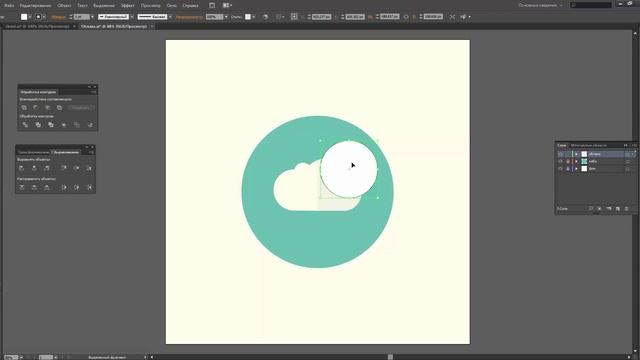Click the vertical align top icon
Screen dimensions: 640x360
tap(64, 168)
